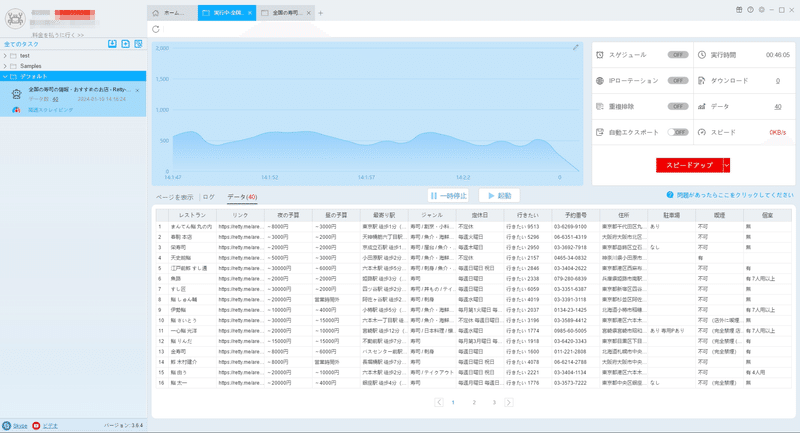This screenshot has height=433, width=800.
Task: Close the active 実行中 tab
Action: (x=250, y=13)
